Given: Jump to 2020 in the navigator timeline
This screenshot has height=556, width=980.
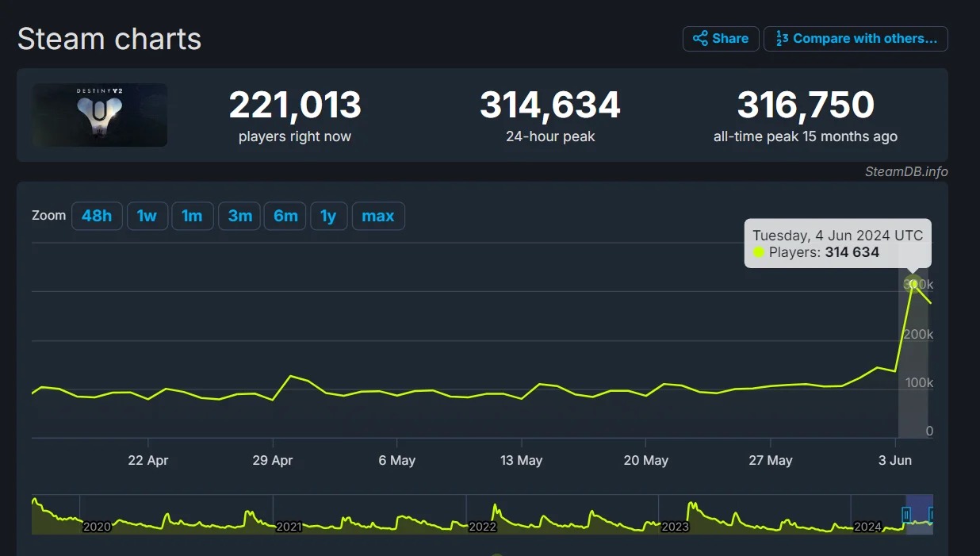Looking at the screenshot, I should coord(97,527).
